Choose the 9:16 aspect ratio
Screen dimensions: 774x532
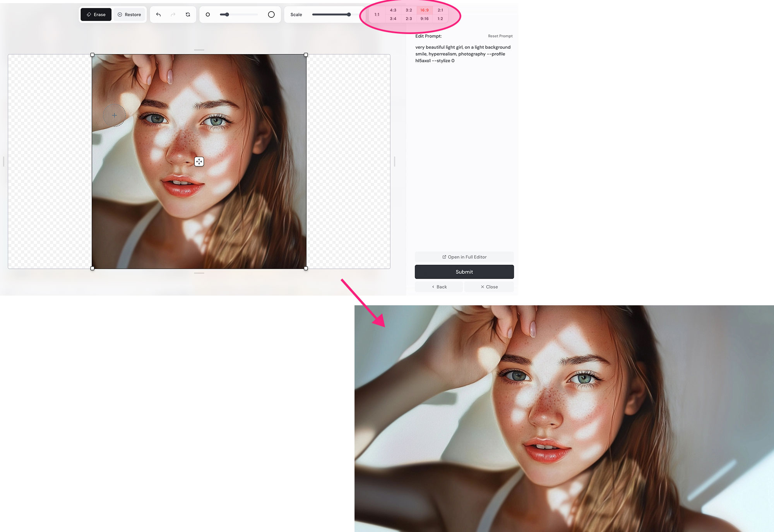tap(425, 19)
